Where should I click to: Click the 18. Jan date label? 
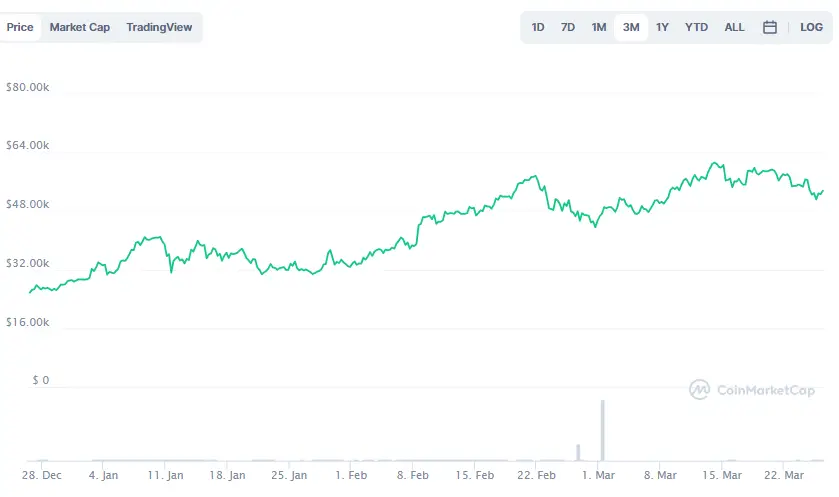(x=227, y=475)
